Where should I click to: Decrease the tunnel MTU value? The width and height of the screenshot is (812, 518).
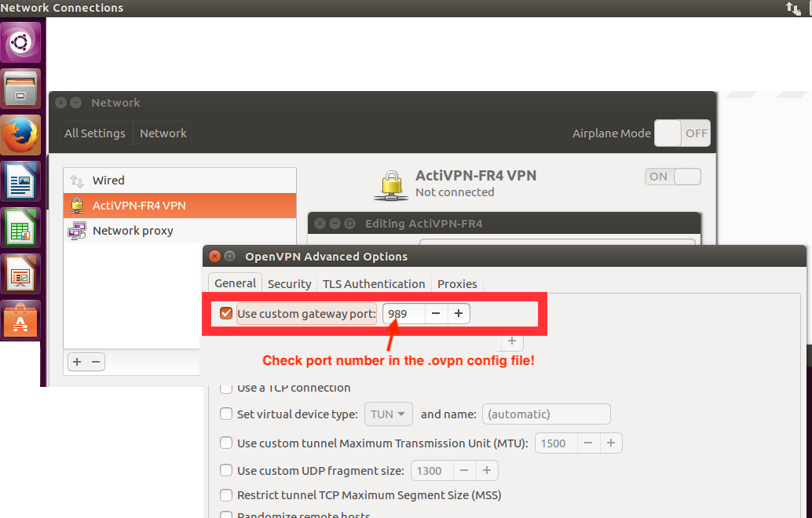pyautogui.click(x=588, y=443)
